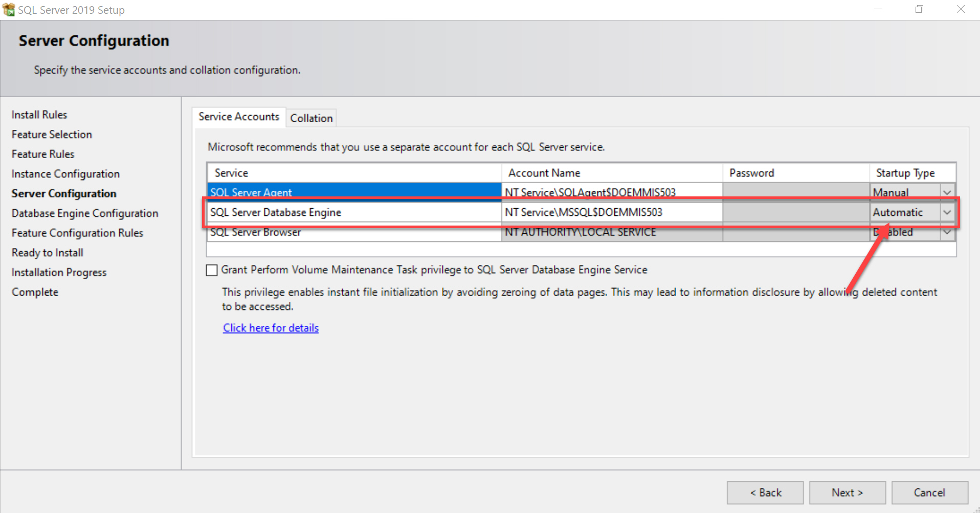Click the Account Name column header
Screen dimensions: 980x513
pyautogui.click(x=612, y=173)
